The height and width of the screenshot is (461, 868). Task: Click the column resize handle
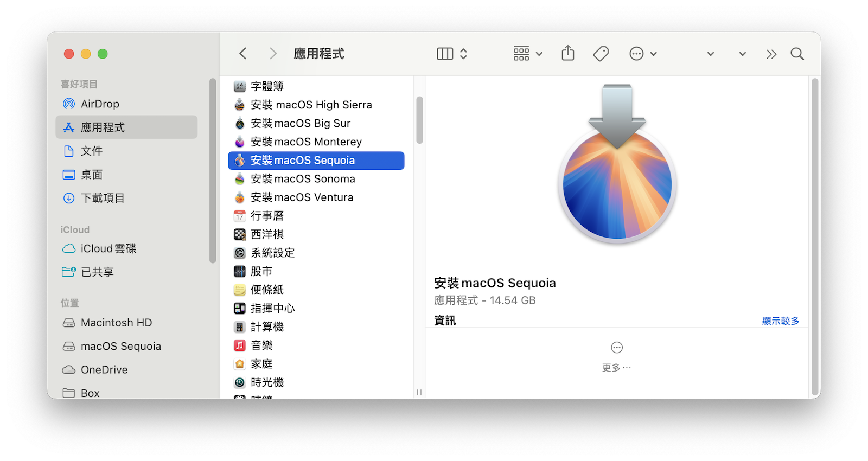click(419, 392)
